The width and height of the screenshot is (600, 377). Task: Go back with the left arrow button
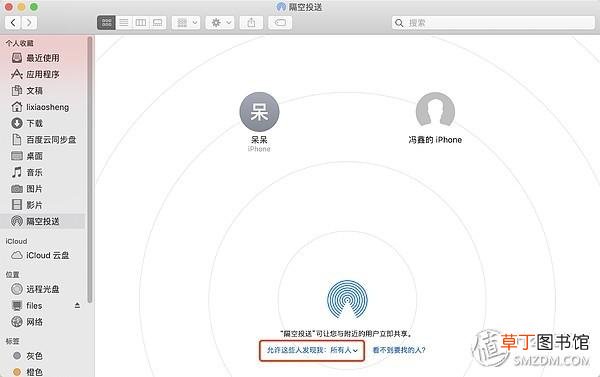tap(13, 23)
